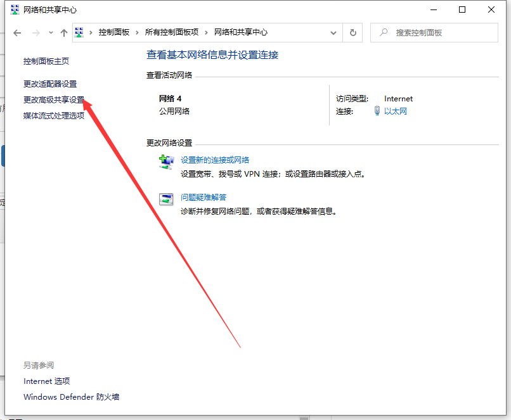511x420 pixels.
Task: Click the Forward navigation arrow
Action: tap(36, 32)
